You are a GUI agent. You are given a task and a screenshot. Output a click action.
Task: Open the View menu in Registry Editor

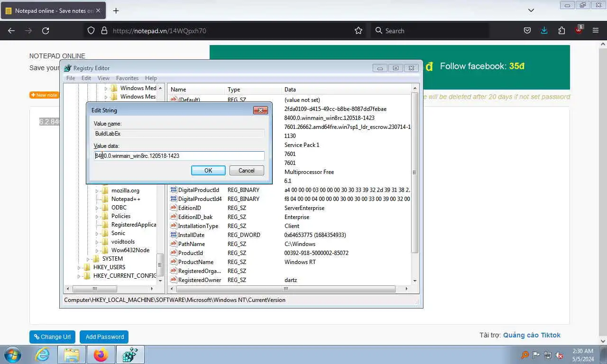click(x=103, y=78)
